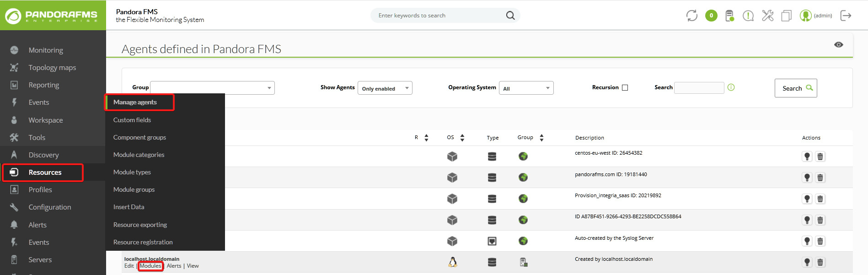Open Component groups submenu entry
Viewport: 868px width, 275px height.
pos(139,137)
